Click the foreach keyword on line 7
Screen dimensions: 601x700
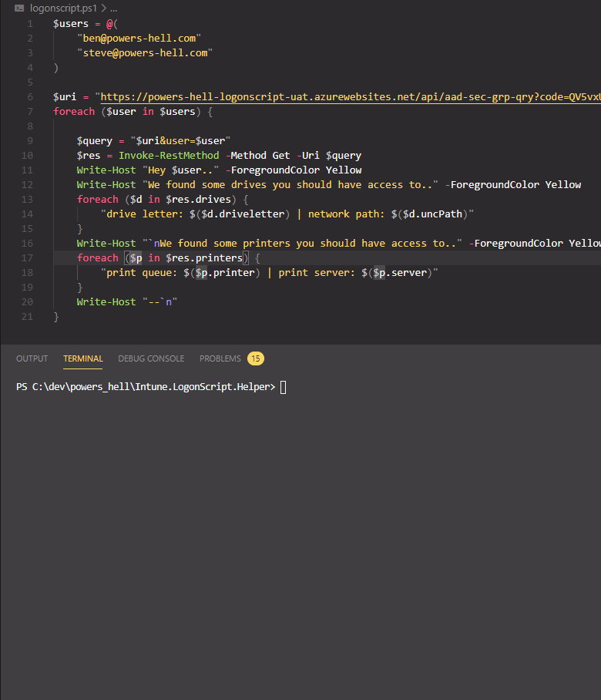click(x=74, y=112)
